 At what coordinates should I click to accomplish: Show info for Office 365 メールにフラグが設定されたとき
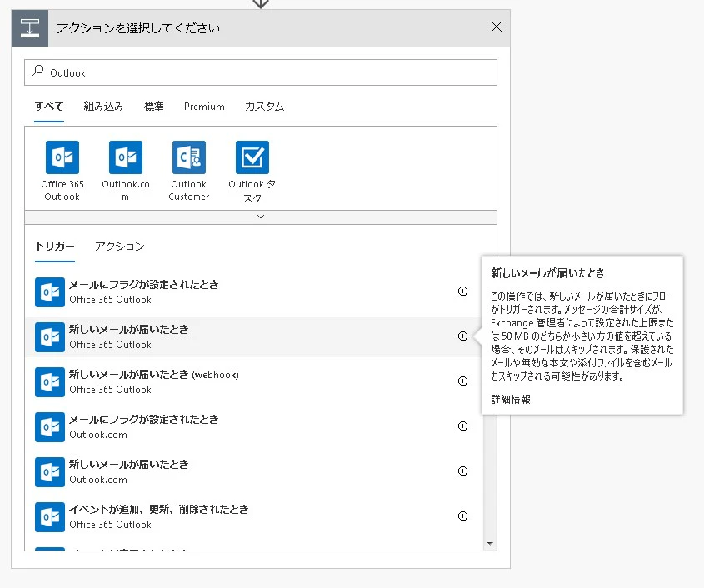462,292
